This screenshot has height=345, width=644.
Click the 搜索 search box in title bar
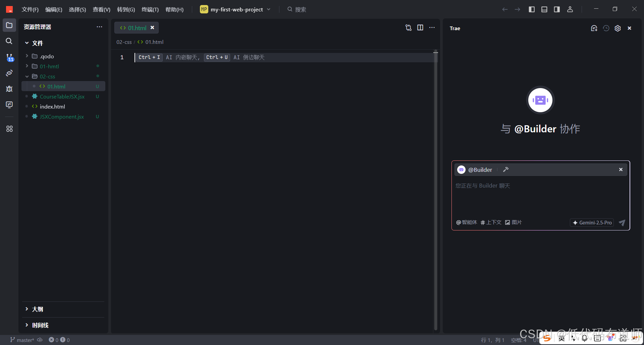pyautogui.click(x=297, y=9)
